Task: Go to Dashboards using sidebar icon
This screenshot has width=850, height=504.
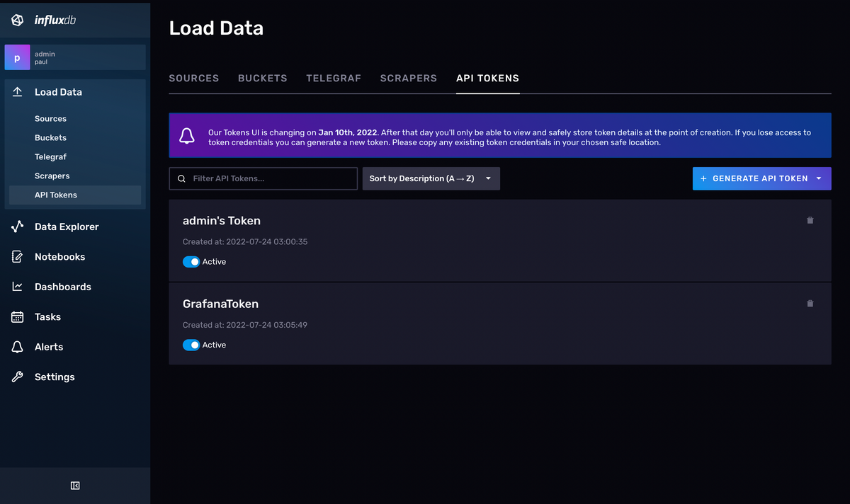Action: (x=18, y=287)
